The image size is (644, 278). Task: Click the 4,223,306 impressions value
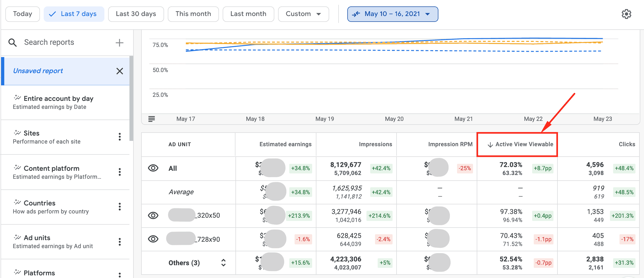tap(346, 259)
